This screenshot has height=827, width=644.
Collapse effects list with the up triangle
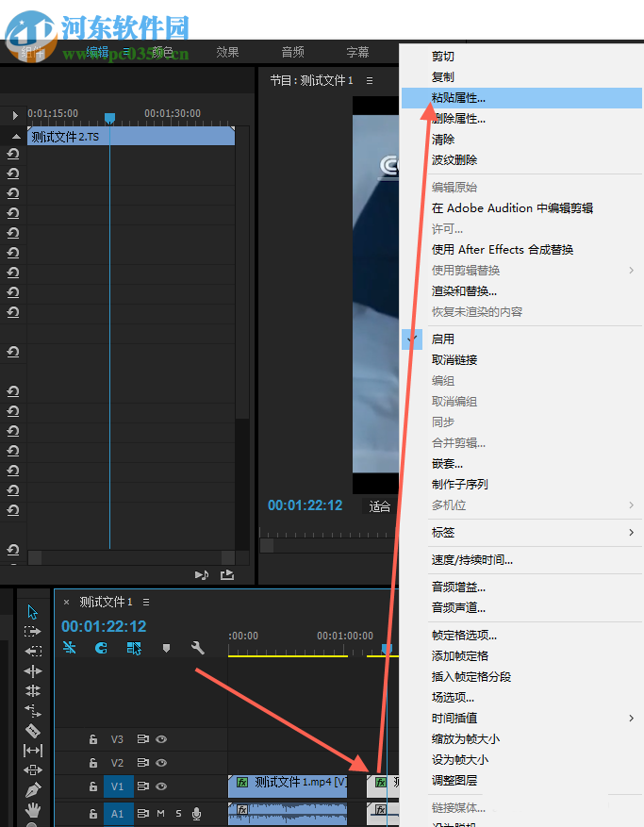click(x=16, y=137)
